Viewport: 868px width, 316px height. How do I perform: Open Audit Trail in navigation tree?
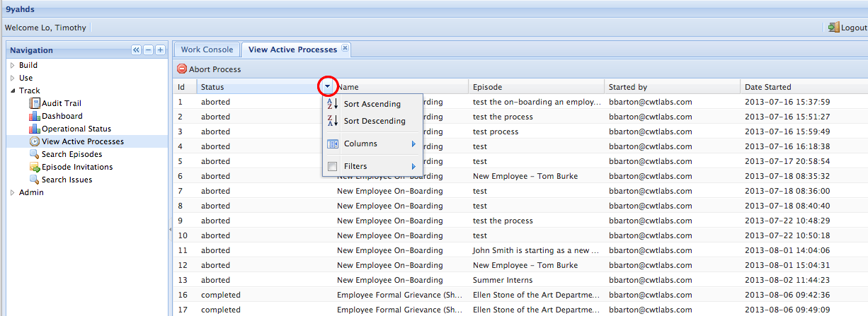pyautogui.click(x=62, y=103)
